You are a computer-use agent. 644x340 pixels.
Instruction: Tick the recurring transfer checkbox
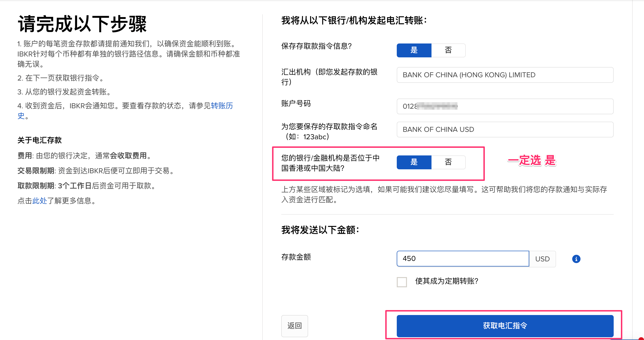pyautogui.click(x=401, y=282)
